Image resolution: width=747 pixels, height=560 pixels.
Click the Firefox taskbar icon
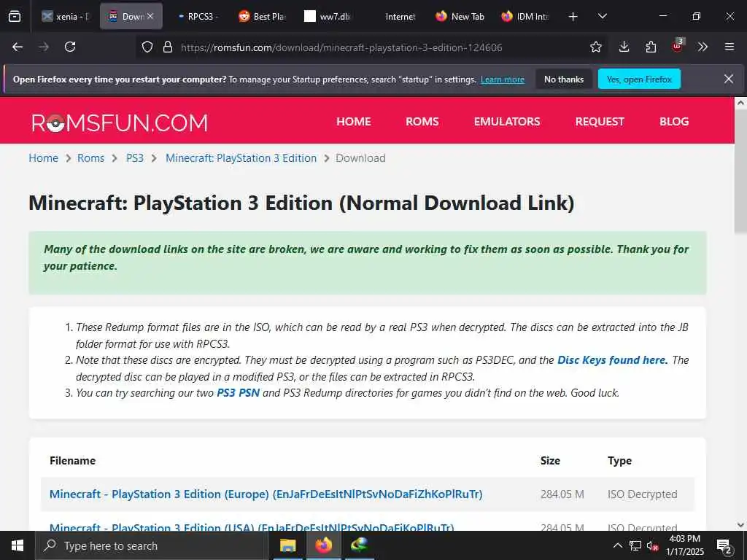point(323,545)
